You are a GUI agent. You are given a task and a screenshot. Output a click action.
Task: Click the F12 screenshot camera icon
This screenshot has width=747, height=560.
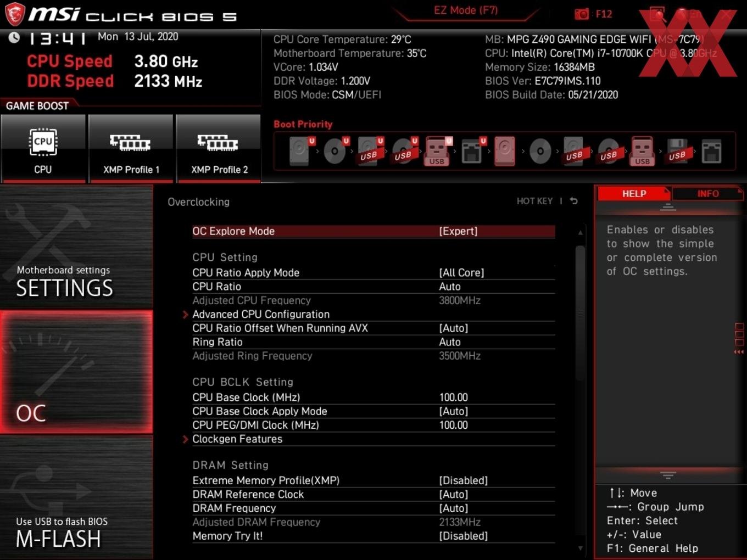click(x=582, y=14)
